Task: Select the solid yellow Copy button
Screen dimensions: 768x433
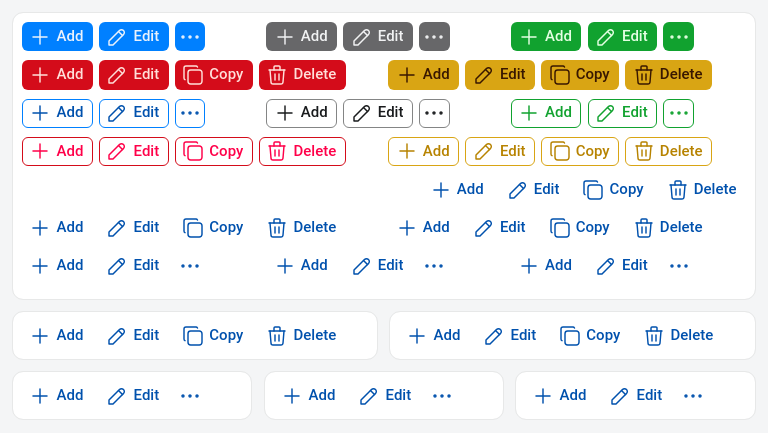Action: pyautogui.click(x=579, y=75)
